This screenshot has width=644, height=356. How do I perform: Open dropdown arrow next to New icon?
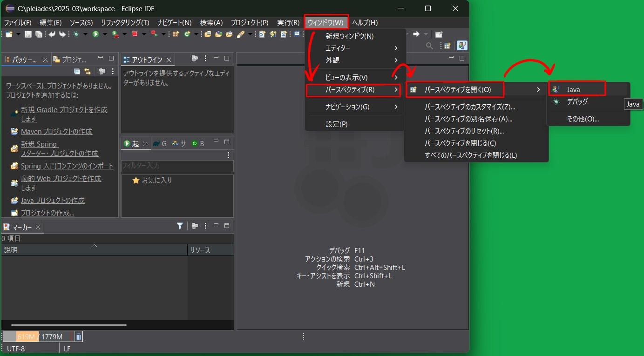click(18, 34)
